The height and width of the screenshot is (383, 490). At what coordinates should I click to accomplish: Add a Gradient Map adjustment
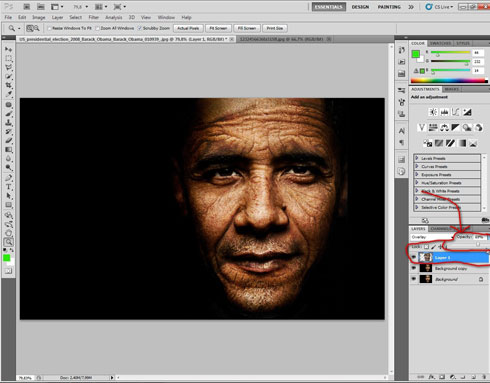[462, 143]
